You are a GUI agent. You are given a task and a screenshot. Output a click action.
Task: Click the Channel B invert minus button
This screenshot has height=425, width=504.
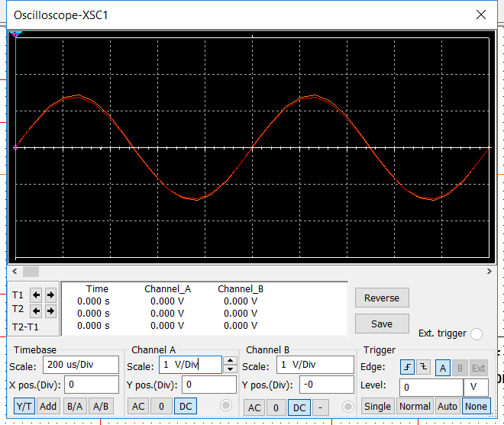(x=322, y=407)
